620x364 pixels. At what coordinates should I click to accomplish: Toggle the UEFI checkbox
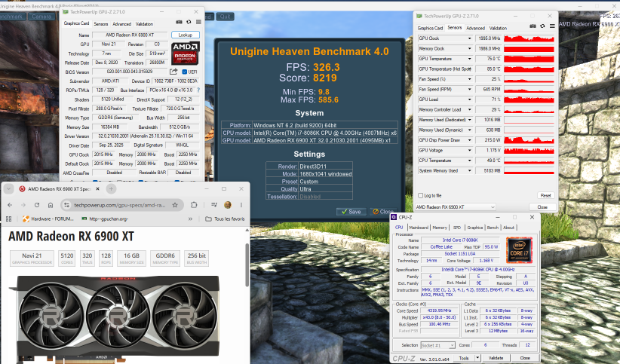184,72
